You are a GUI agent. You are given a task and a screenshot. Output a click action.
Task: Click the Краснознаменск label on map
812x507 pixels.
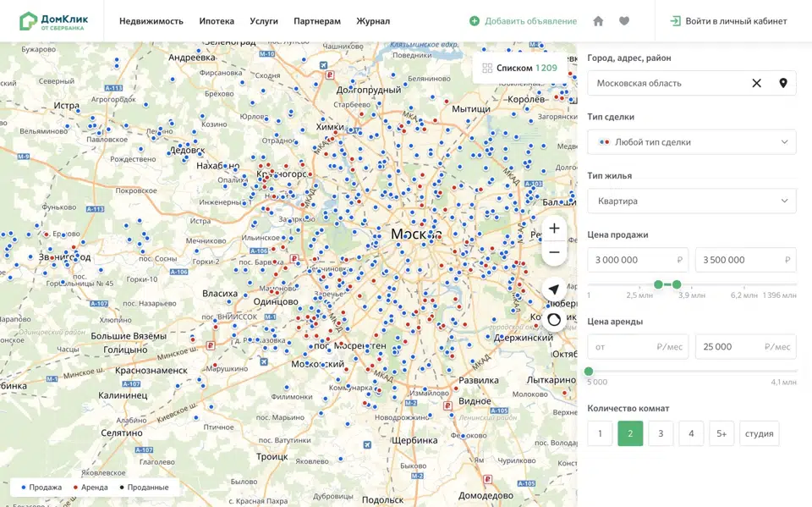[x=151, y=370]
